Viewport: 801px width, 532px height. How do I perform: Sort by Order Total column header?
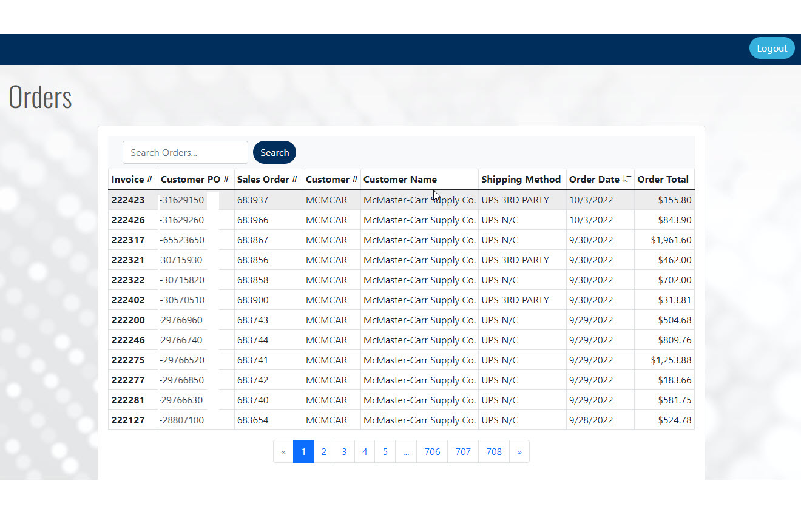663,179
